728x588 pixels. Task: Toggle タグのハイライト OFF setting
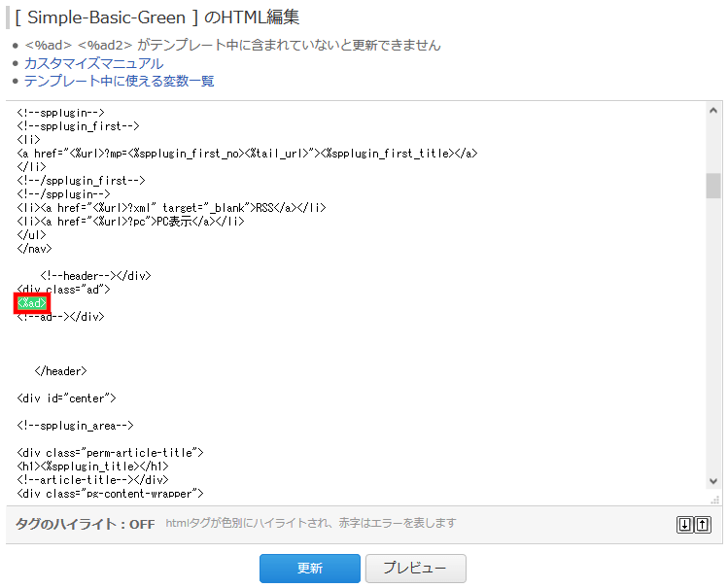85,524
